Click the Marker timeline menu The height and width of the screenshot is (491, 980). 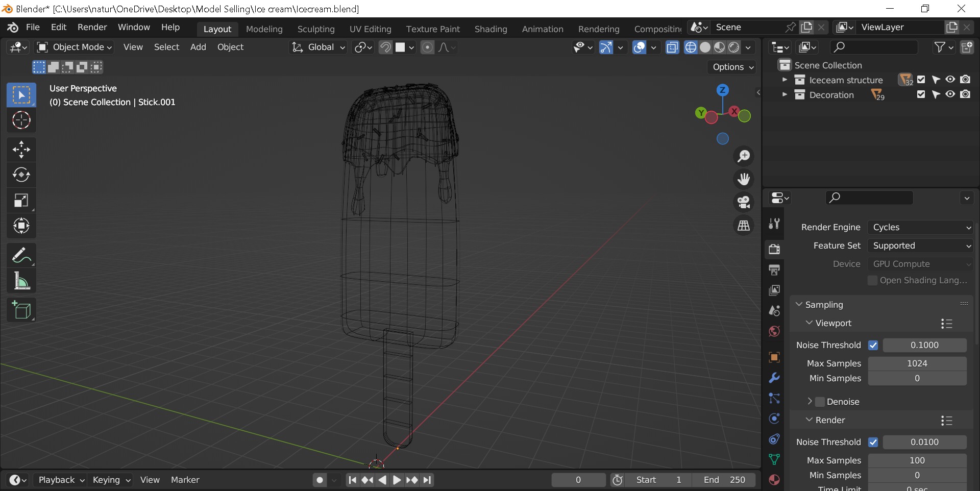[185, 480]
